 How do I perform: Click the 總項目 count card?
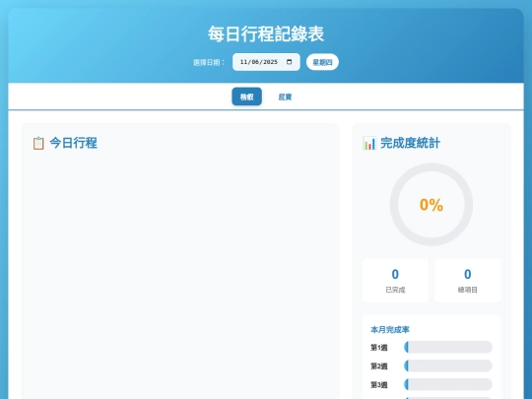(468, 281)
